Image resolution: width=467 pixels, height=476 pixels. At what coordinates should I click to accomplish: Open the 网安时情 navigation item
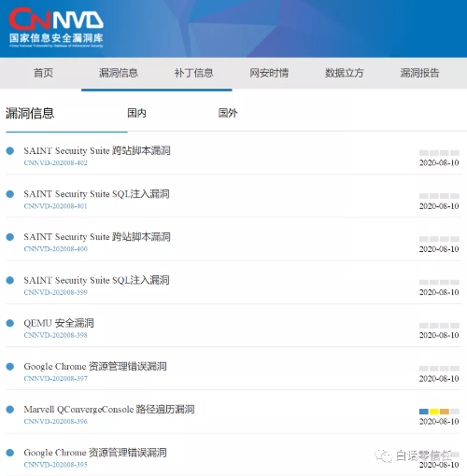269,73
